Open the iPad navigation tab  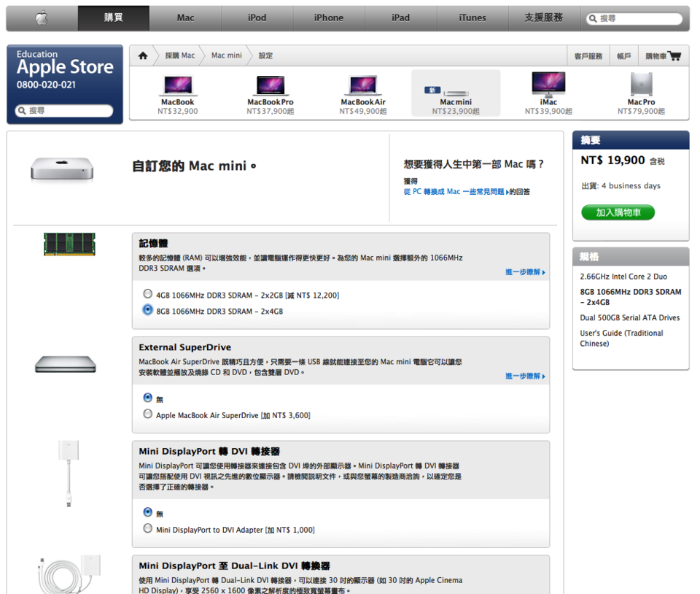tap(400, 18)
